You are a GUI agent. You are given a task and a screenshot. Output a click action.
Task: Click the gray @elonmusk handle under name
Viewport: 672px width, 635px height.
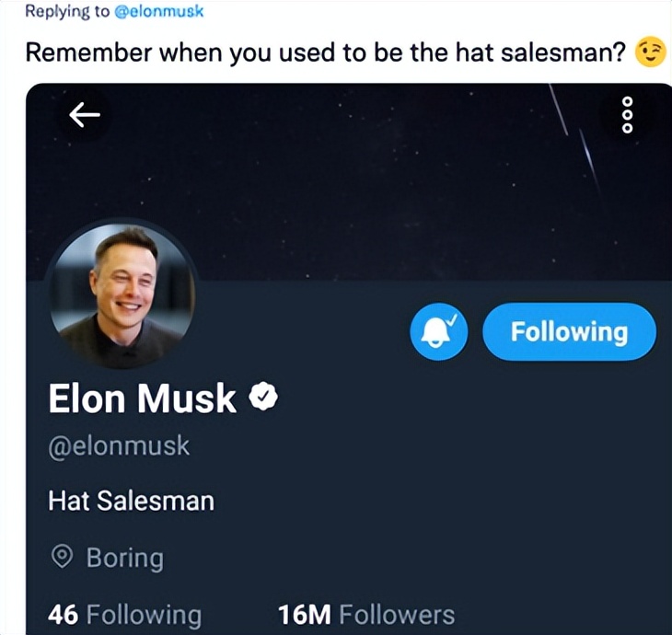pyautogui.click(x=119, y=446)
